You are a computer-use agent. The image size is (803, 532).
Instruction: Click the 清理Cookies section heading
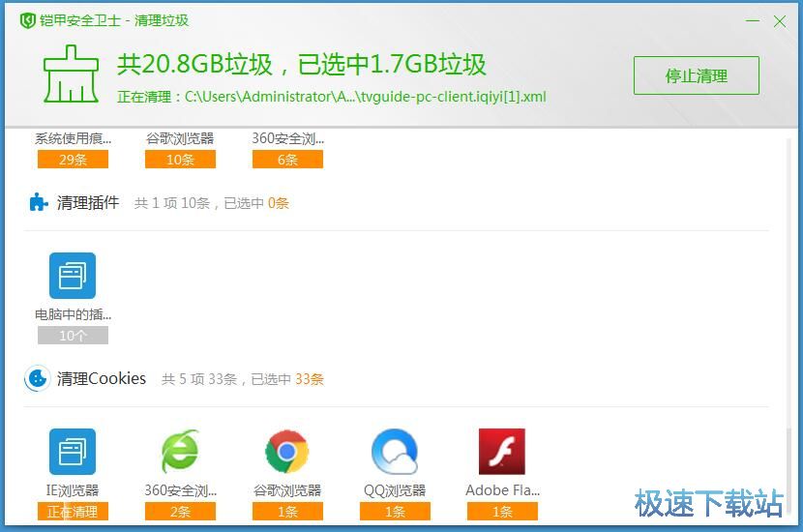click(102, 379)
